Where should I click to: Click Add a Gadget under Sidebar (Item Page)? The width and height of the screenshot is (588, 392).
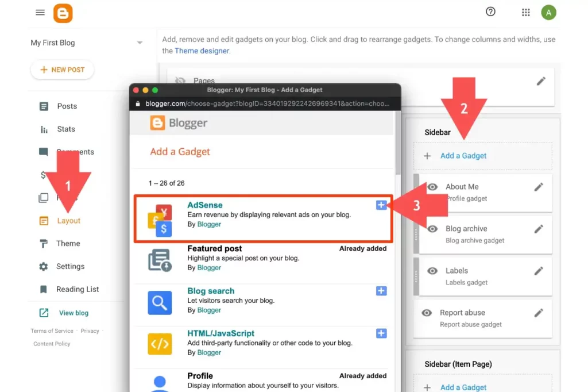click(x=463, y=387)
